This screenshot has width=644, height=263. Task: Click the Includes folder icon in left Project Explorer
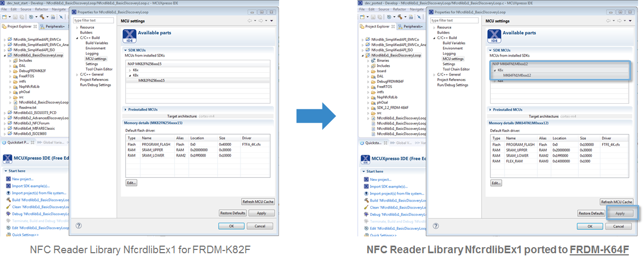(16, 60)
